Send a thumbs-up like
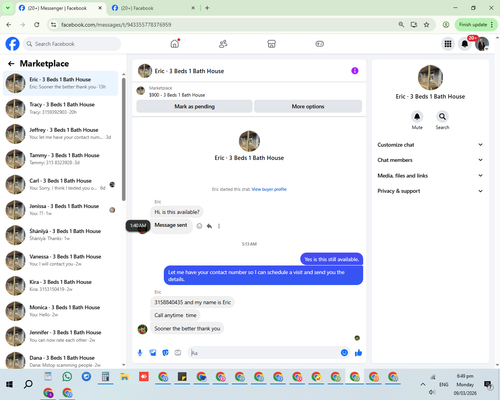 (358, 353)
